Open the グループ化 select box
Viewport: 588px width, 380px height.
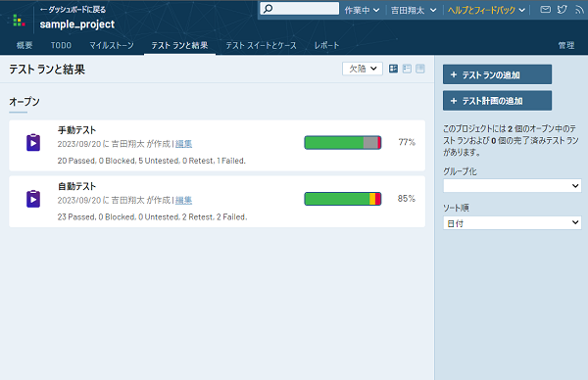(x=512, y=185)
